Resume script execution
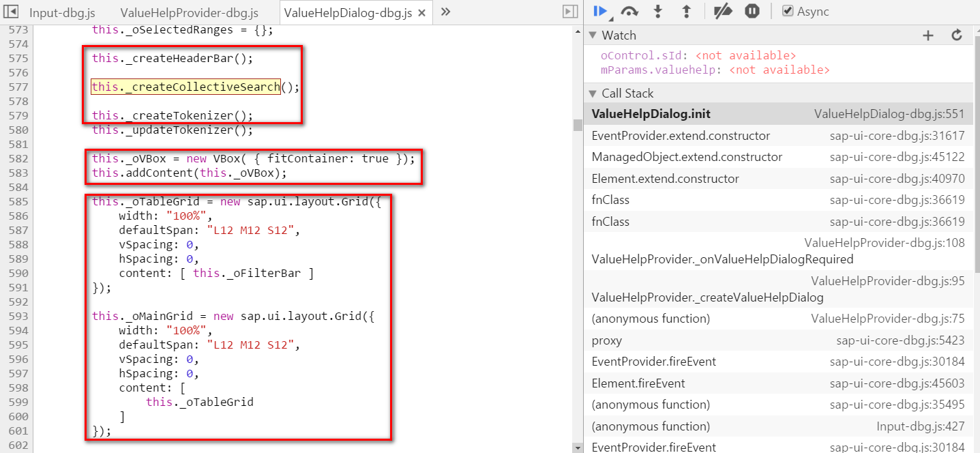The image size is (980, 453). tap(601, 11)
